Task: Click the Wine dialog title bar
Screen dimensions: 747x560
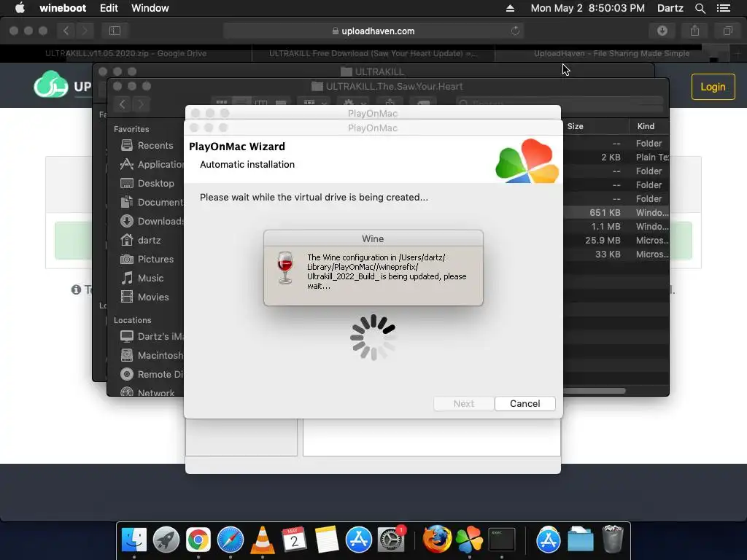Action: [x=373, y=238]
